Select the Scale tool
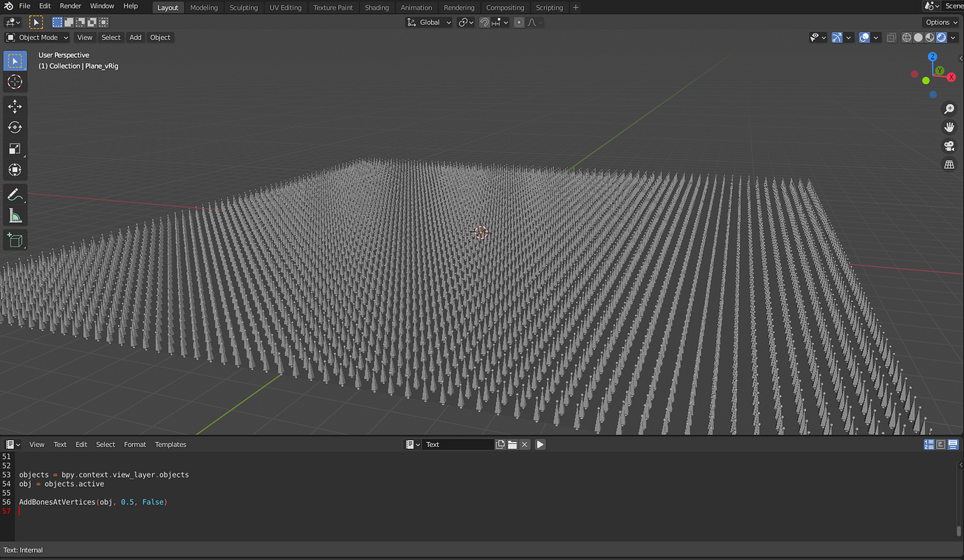The width and height of the screenshot is (964, 560). click(15, 148)
